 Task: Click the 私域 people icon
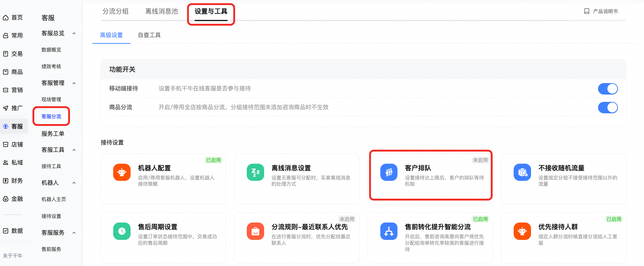click(x=5, y=163)
